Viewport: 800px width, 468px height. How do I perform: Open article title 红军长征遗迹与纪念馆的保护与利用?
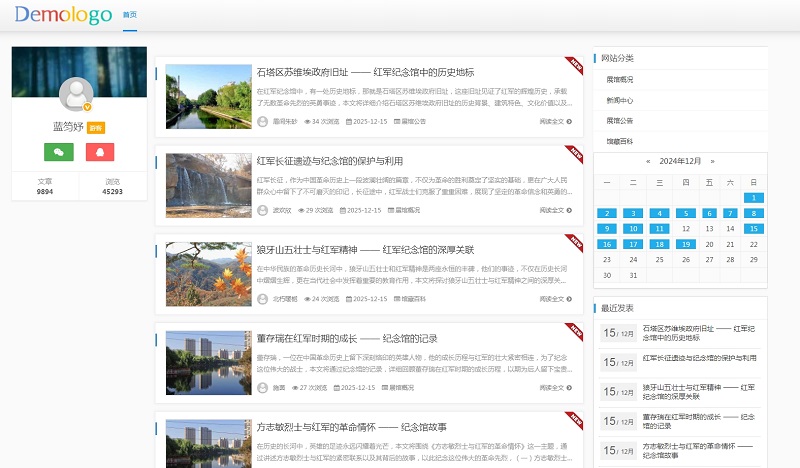pos(330,161)
